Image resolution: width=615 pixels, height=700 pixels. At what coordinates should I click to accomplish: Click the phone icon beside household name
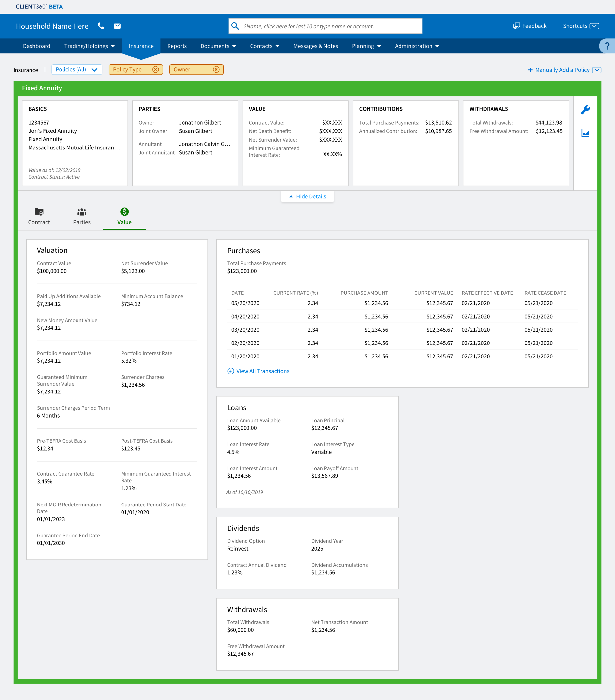coord(101,26)
